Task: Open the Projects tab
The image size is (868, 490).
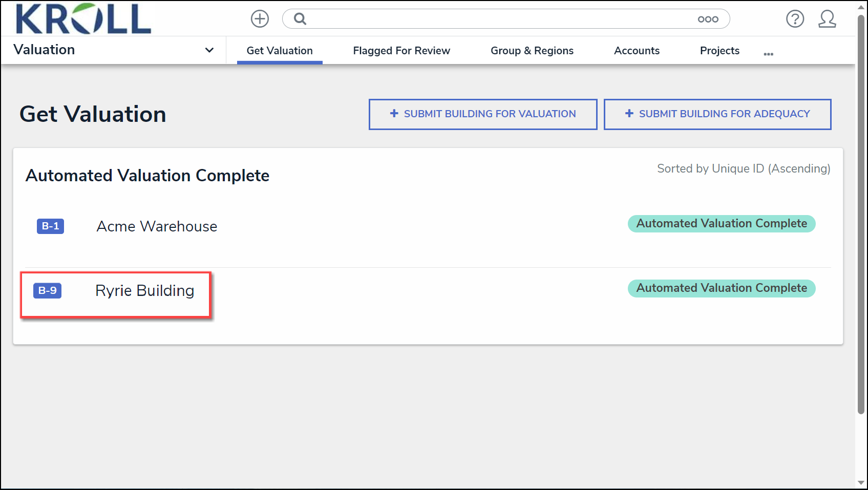Action: (x=719, y=51)
